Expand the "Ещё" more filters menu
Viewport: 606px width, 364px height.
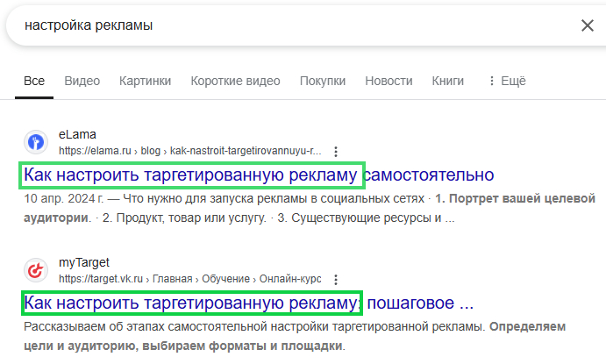pyautogui.click(x=506, y=81)
